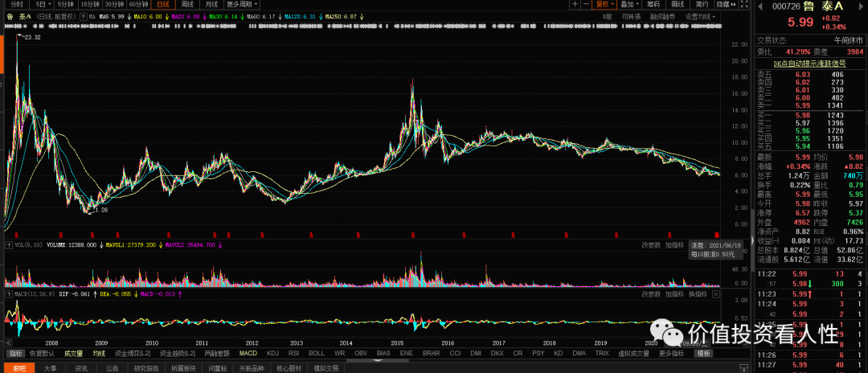Toggle fullscreen chart icon
Image resolution: width=868 pixels, height=373 pixels.
pyautogui.click(x=744, y=5)
